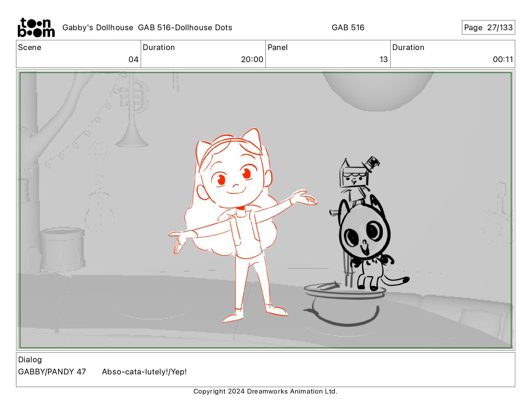
Task: Select dialog line "Abso-cata-lutely!/Yep!"
Action: pyautogui.click(x=144, y=372)
